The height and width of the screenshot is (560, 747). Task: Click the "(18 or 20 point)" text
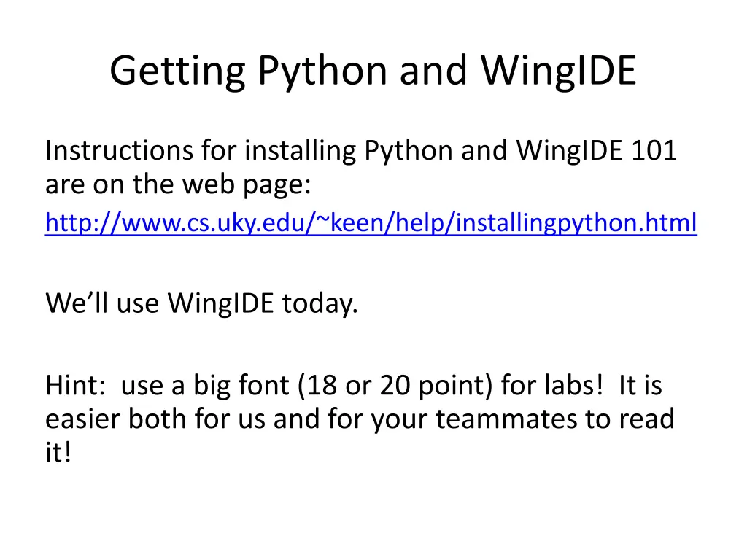point(395,384)
